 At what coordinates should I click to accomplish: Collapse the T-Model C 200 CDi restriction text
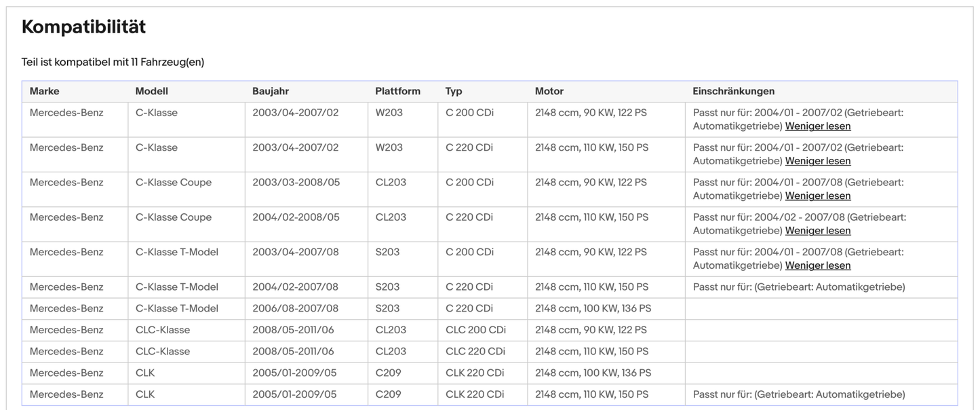coord(817,265)
